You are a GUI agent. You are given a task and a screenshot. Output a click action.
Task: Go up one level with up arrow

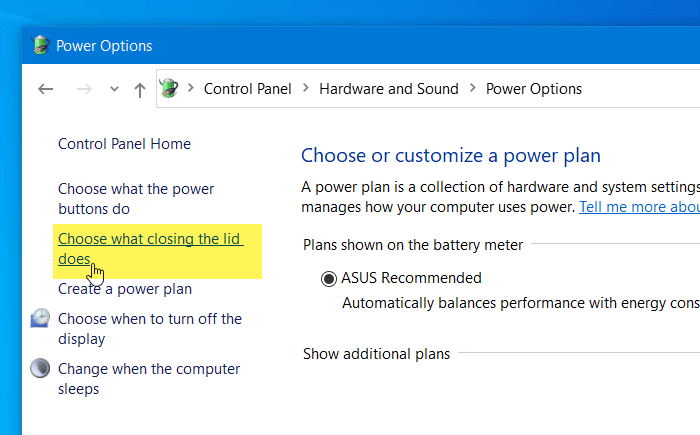pos(140,89)
